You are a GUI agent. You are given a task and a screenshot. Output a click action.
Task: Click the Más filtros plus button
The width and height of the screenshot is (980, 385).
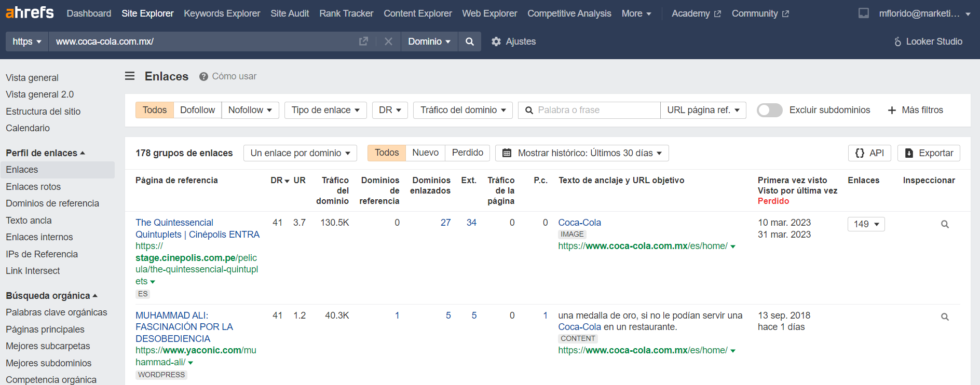(915, 110)
